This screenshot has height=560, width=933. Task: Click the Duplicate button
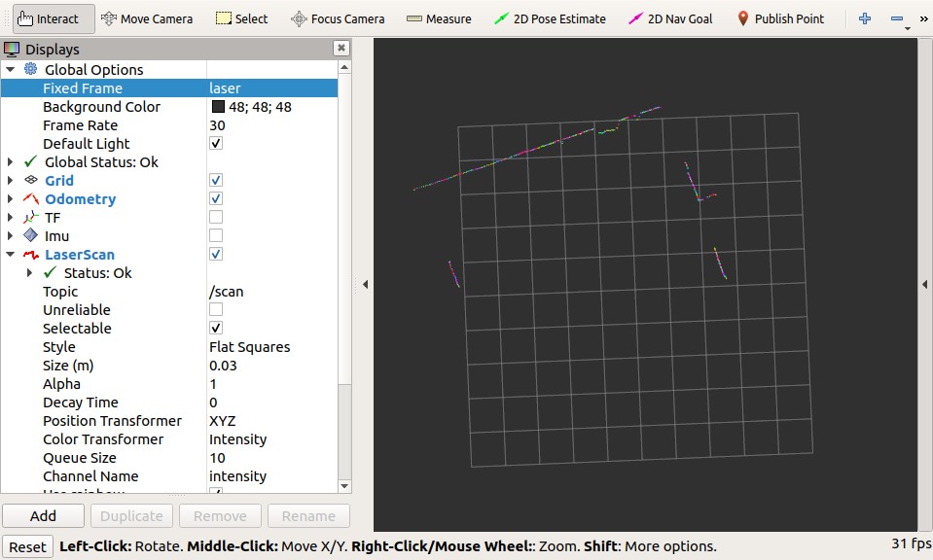tap(131, 516)
